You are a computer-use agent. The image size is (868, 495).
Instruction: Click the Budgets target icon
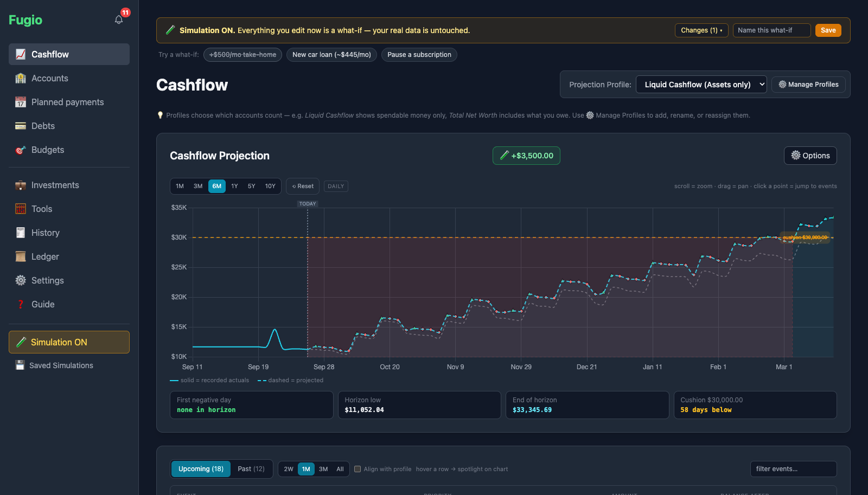[21, 150]
